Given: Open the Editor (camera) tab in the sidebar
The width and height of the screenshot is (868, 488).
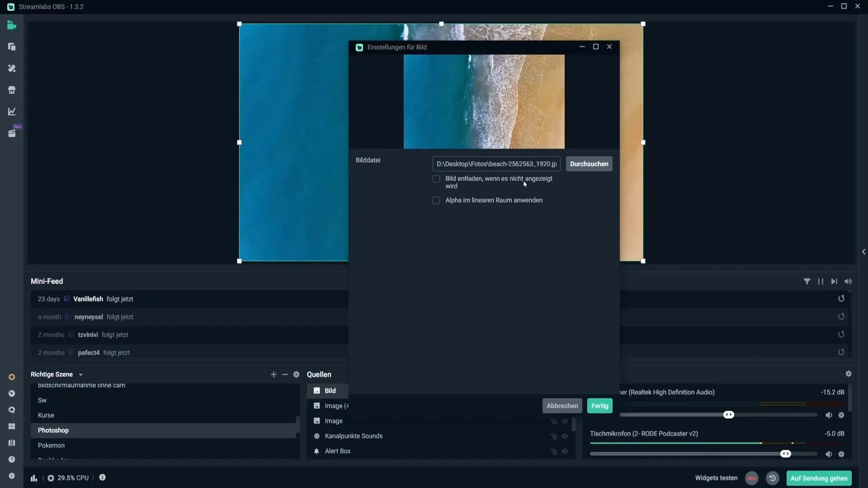Looking at the screenshot, I should 12,25.
